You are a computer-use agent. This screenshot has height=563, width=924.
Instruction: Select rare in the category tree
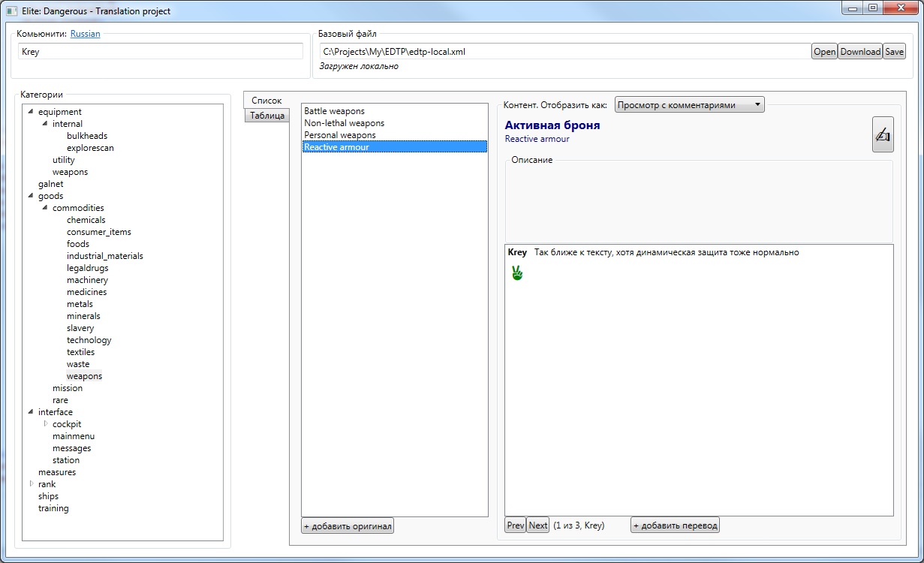click(x=60, y=400)
